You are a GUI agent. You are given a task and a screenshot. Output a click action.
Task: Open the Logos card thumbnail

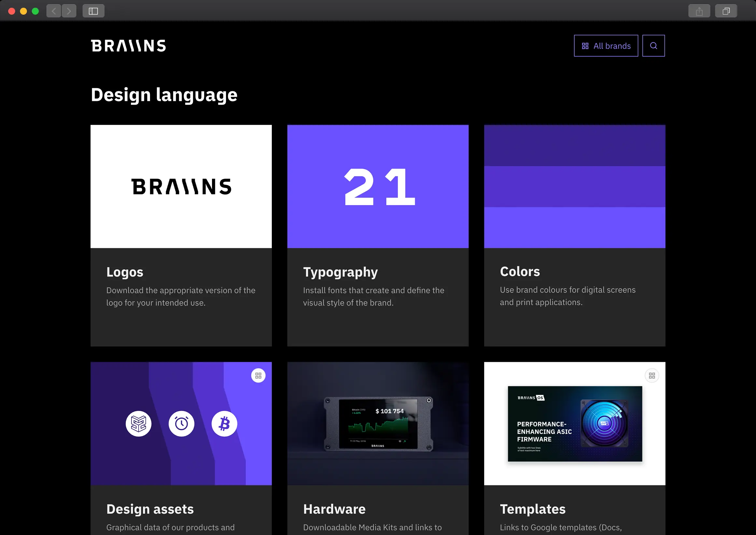pos(181,186)
